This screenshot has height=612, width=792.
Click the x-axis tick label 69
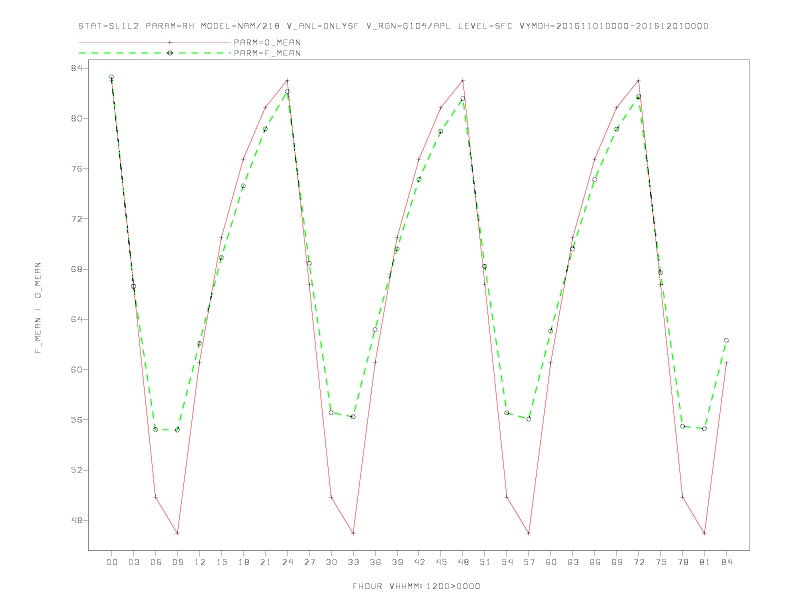(x=617, y=562)
